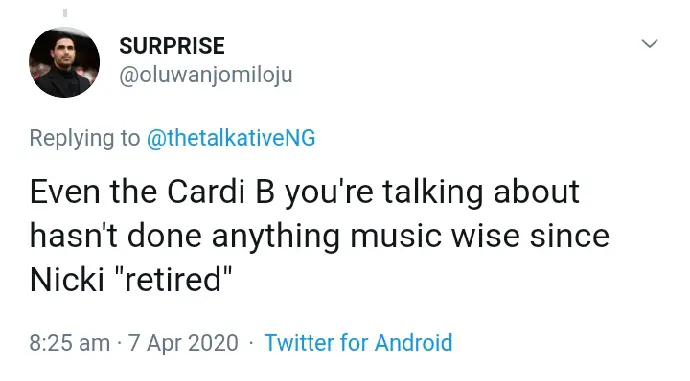The image size is (690, 381).
Task: Click the phrase "music wise"
Action: click(435, 236)
